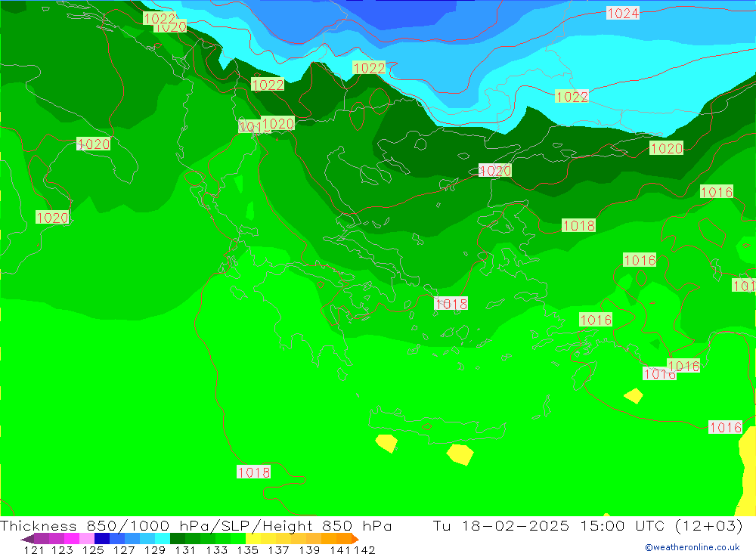
Task: Click the legend value 142
Action: tap(364, 549)
